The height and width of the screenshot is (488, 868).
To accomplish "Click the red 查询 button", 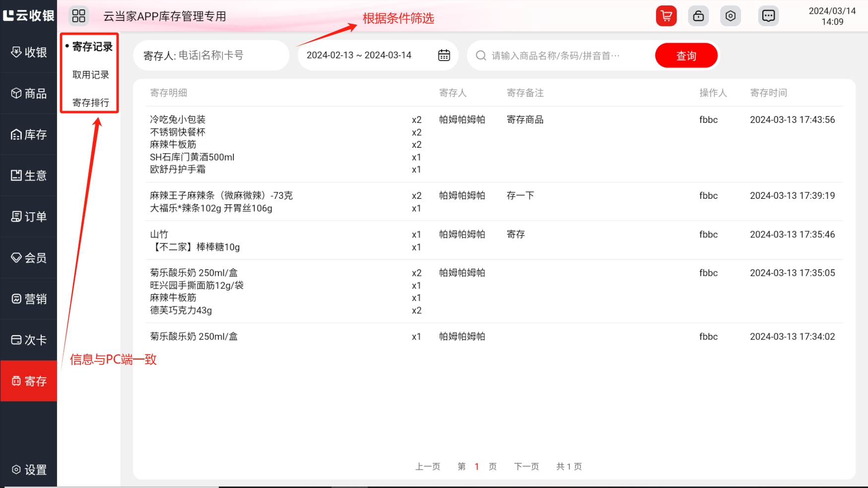I will pos(686,56).
